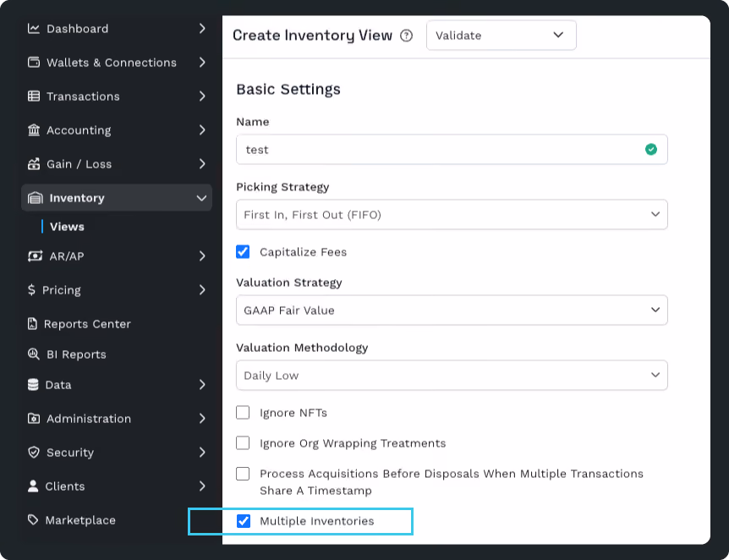729x560 pixels.
Task: Click the Administration folder icon
Action: coord(34,419)
